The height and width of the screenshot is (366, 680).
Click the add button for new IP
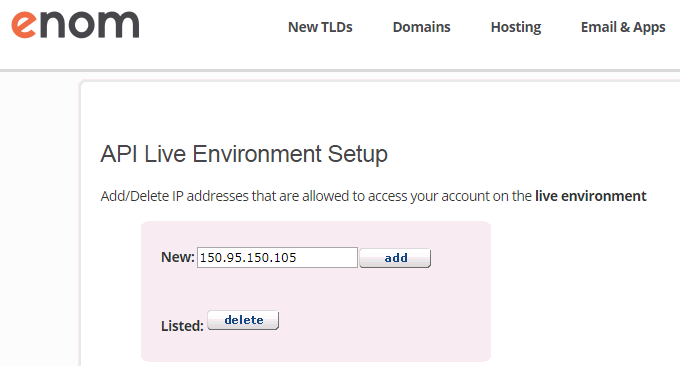(395, 258)
